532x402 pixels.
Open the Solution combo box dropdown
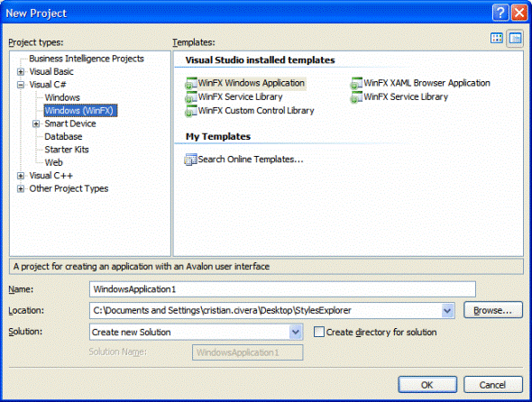point(296,332)
